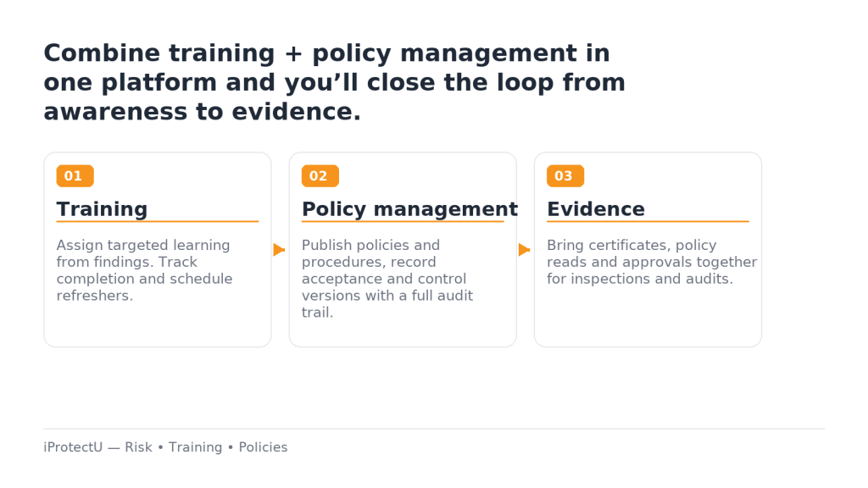Click arrow between Policy management and Evidence
The width and height of the screenshot is (868, 488).
coord(524,250)
